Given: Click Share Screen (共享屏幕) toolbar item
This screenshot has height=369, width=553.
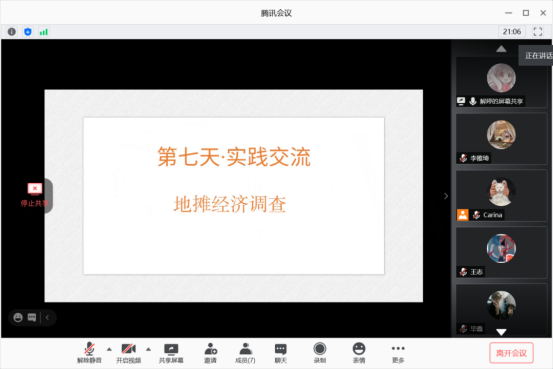Looking at the screenshot, I should 171,353.
